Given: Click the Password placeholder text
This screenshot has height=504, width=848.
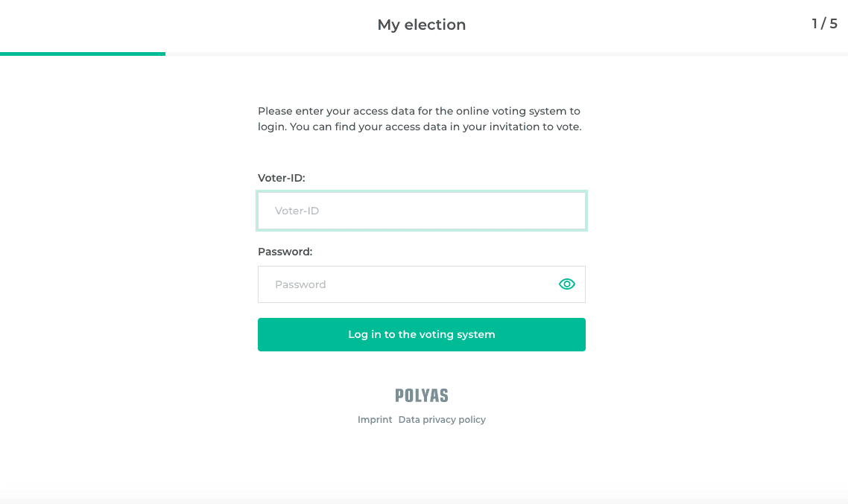Looking at the screenshot, I should point(300,284).
